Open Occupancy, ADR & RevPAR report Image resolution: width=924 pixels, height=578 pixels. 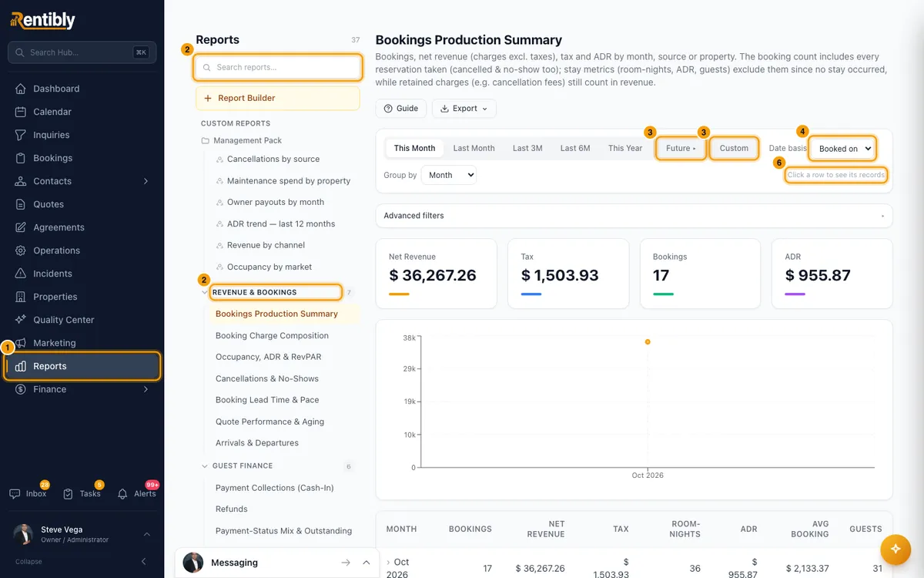pos(268,357)
